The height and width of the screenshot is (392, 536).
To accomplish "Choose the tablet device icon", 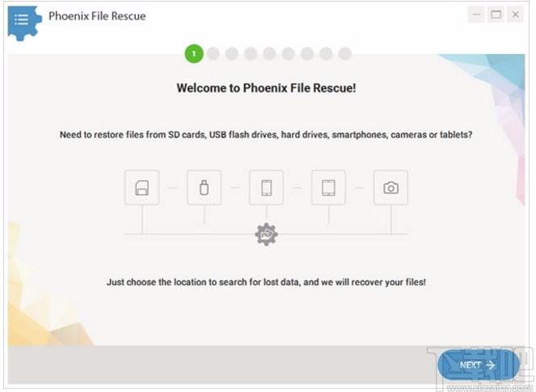I will coord(328,188).
